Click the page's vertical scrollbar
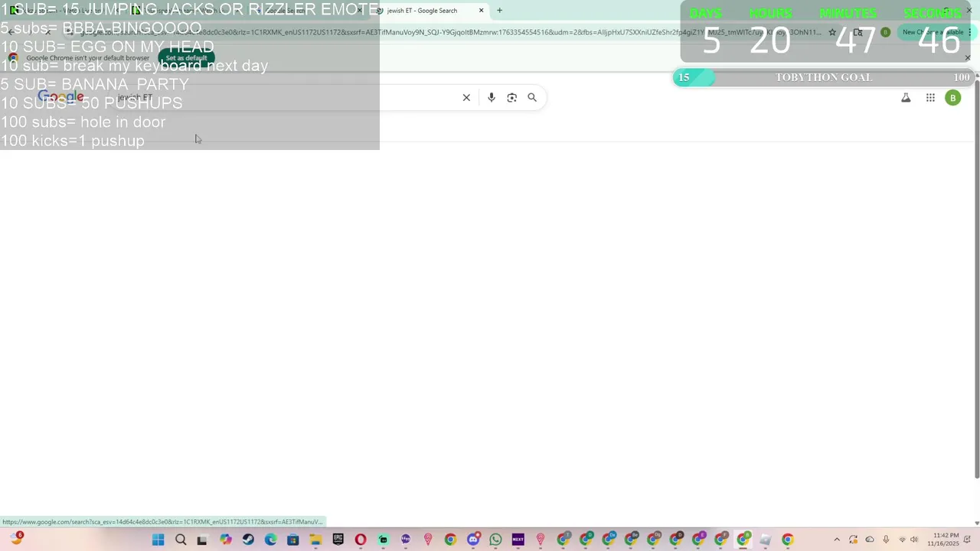This screenshot has width=980, height=551. tap(976, 279)
